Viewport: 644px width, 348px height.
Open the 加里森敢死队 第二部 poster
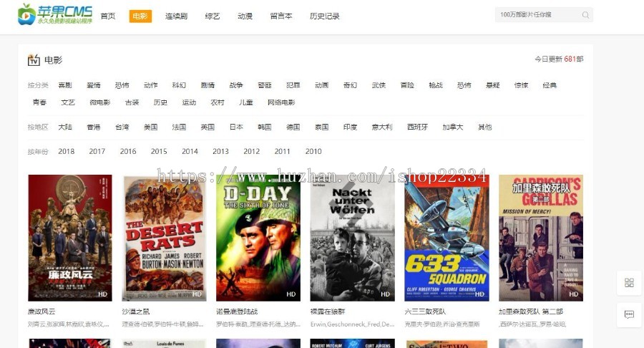(541, 238)
